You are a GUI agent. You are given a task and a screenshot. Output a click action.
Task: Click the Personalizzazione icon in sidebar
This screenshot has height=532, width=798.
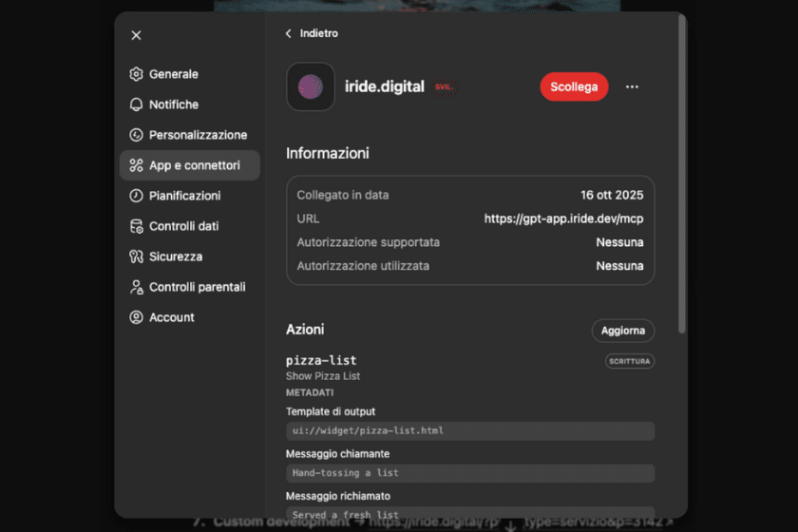point(136,135)
